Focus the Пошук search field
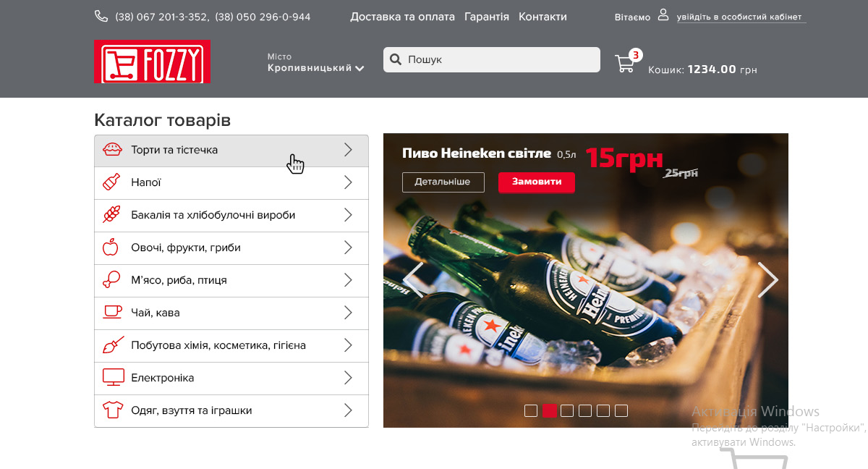This screenshot has height=469, width=868. 492,59
